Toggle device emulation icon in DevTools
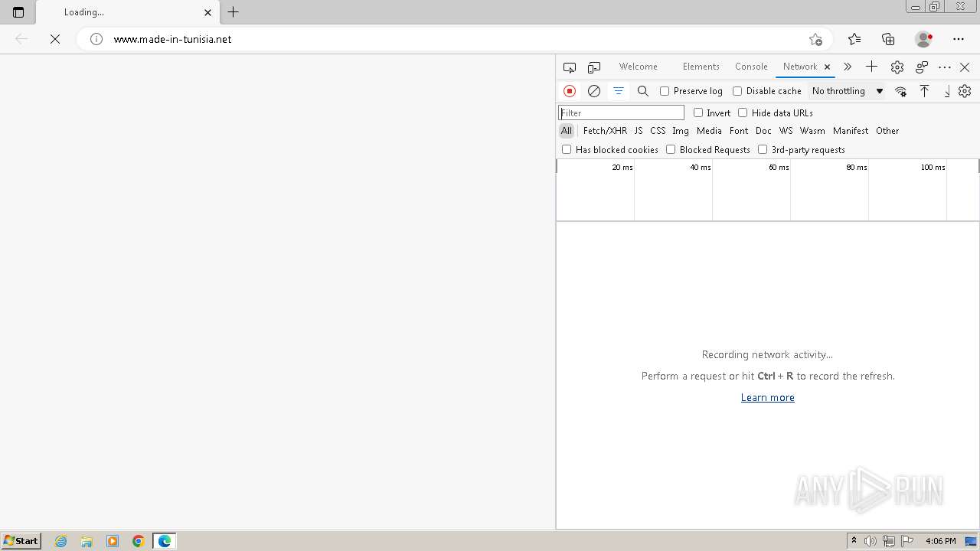The height and width of the screenshot is (551, 980). pos(594,67)
